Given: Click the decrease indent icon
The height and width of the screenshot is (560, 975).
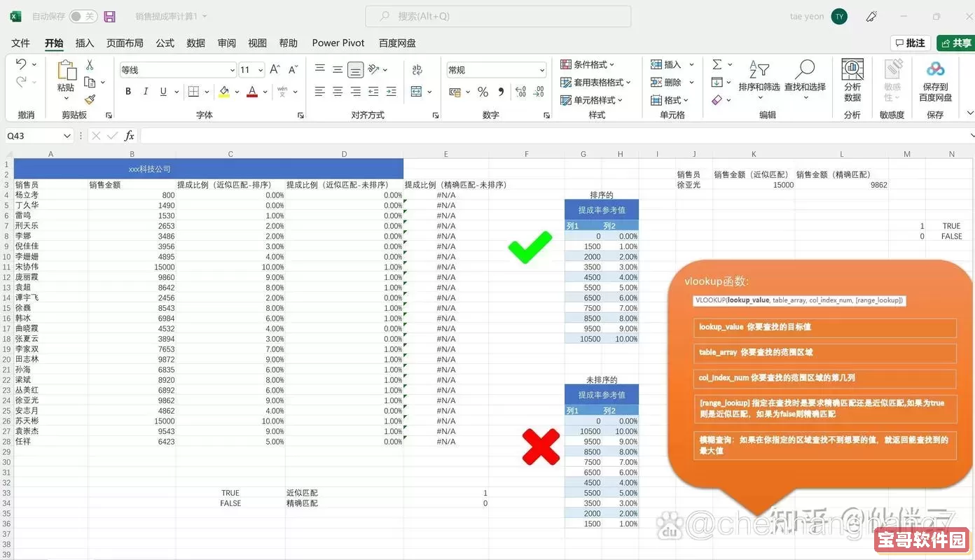Looking at the screenshot, I should tap(374, 92).
